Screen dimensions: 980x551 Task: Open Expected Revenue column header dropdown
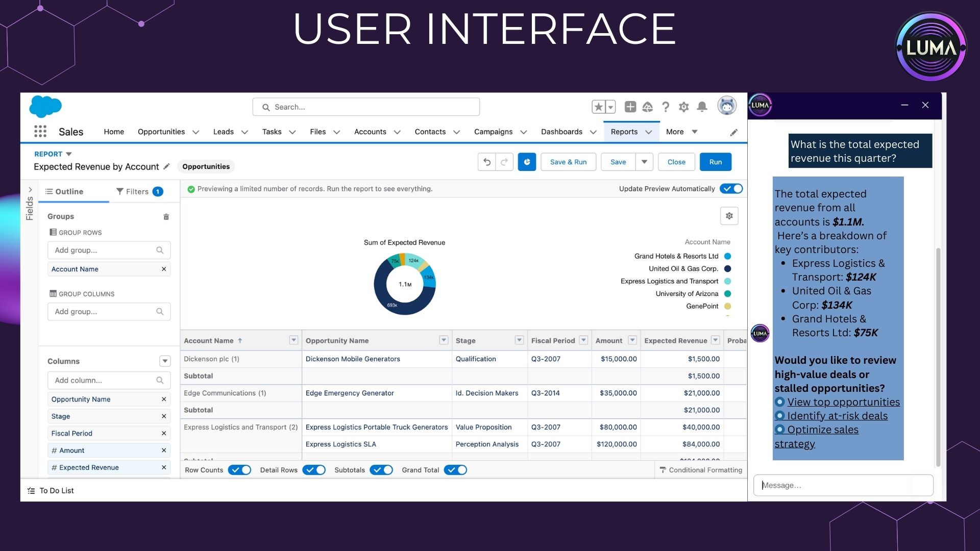pyautogui.click(x=716, y=340)
